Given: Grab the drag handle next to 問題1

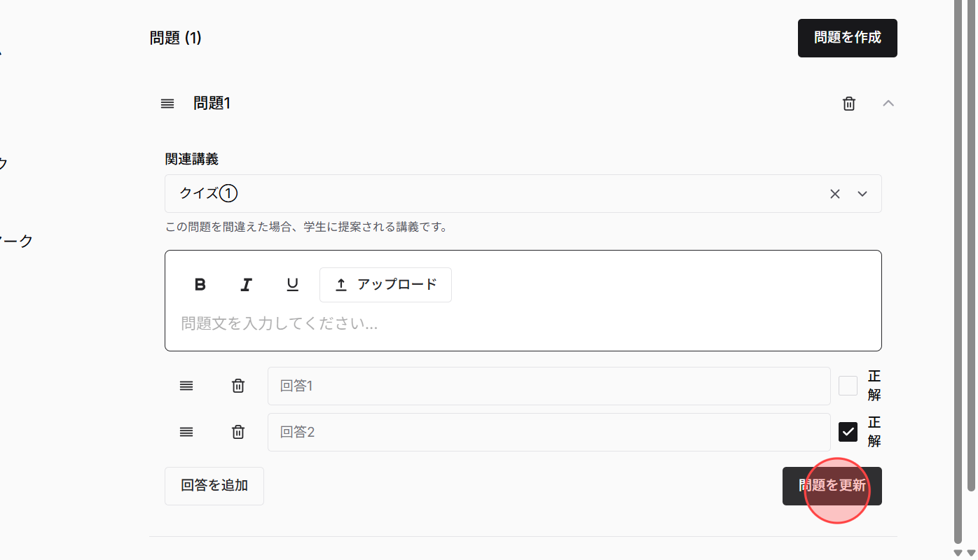Looking at the screenshot, I should (167, 103).
